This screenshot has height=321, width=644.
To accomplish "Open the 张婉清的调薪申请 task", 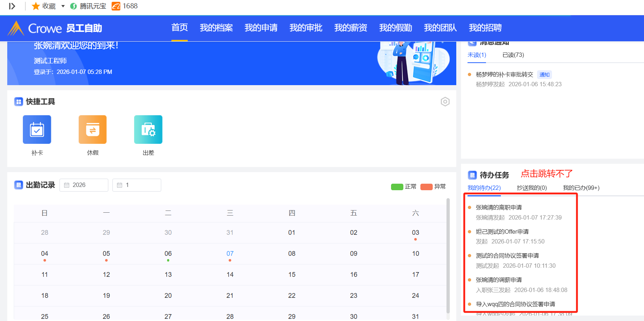I will coord(499,280).
